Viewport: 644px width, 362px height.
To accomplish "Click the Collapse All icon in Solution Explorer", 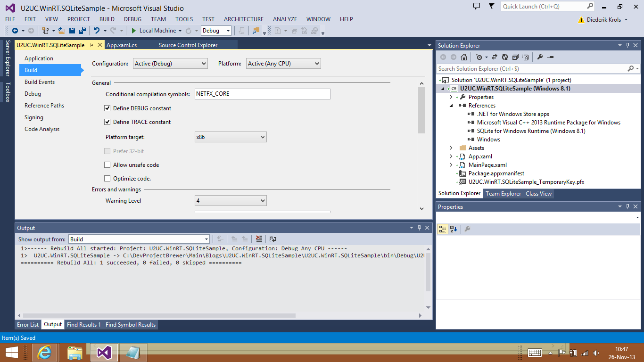I will [515, 57].
